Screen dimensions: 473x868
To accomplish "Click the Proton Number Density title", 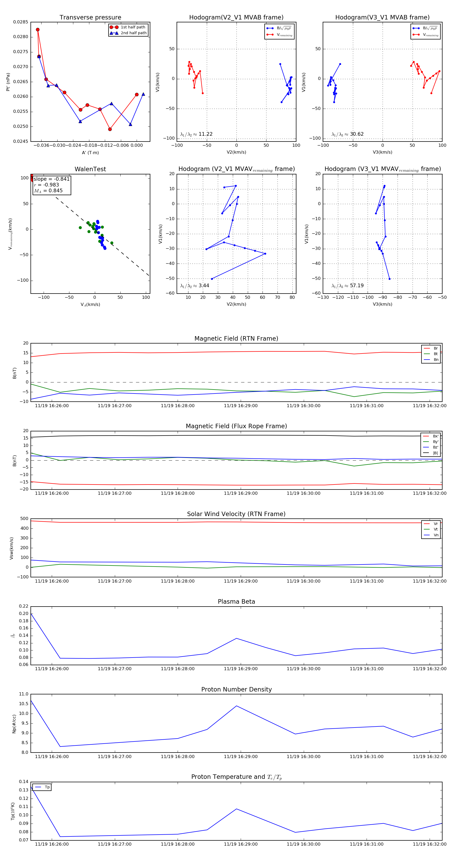I will [236, 689].
